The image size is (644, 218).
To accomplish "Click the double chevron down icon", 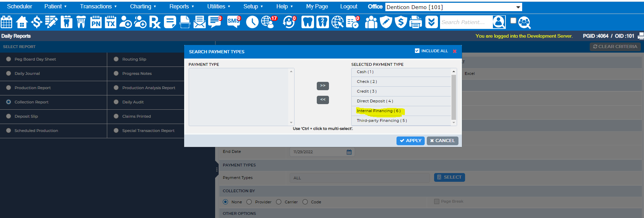I will click(432, 22).
